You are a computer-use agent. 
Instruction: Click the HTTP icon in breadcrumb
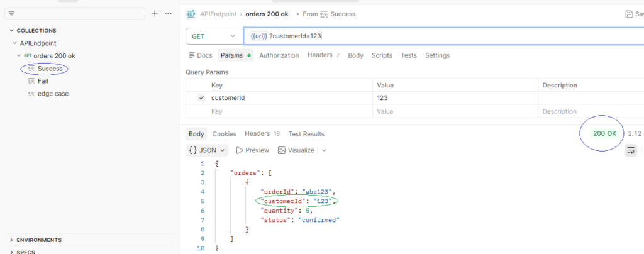tap(191, 14)
